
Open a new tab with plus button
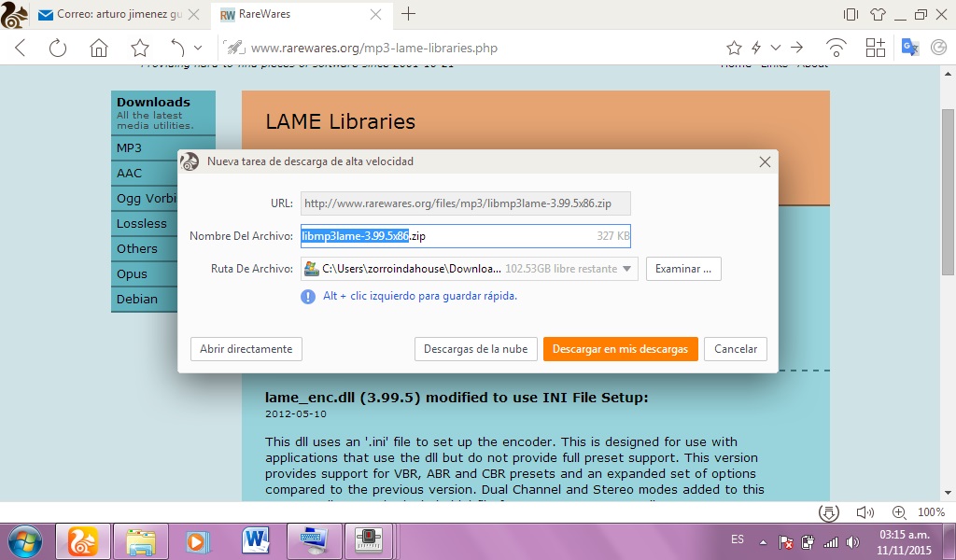(x=409, y=14)
